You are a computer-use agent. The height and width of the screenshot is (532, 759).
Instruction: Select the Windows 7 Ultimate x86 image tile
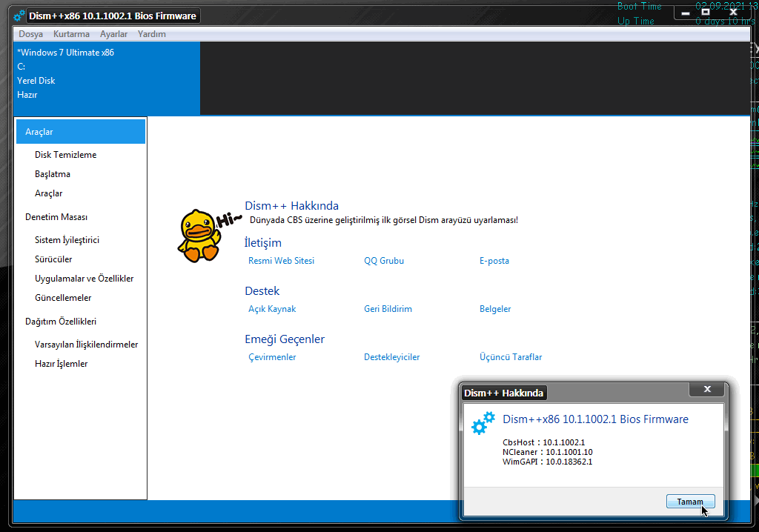pyautogui.click(x=107, y=79)
